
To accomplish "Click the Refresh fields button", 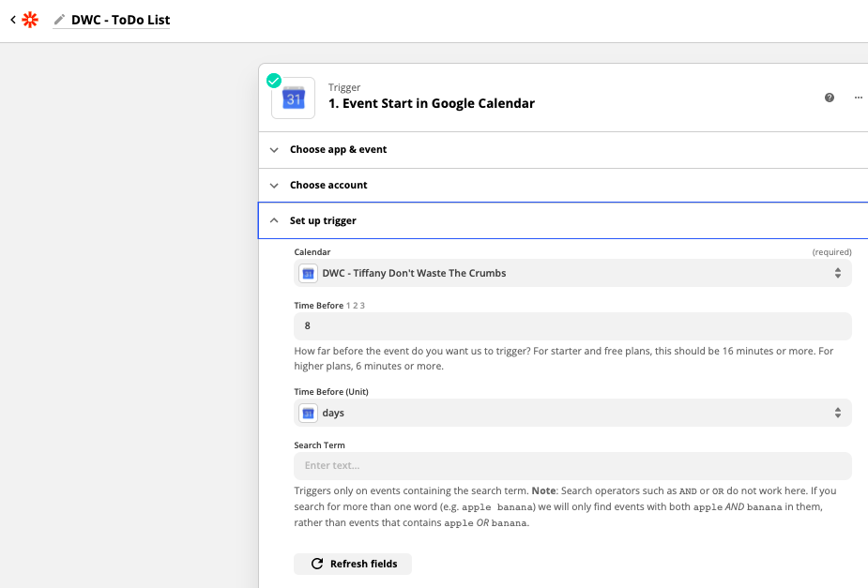I will [x=353, y=565].
